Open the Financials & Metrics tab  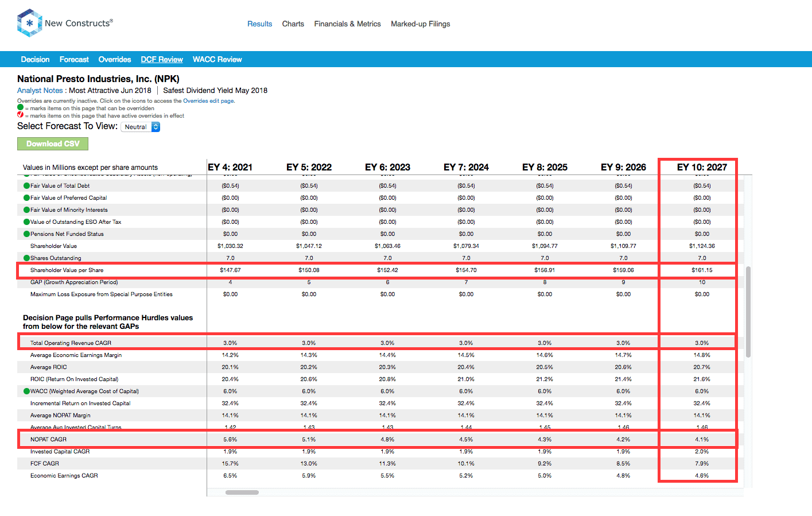pyautogui.click(x=347, y=24)
